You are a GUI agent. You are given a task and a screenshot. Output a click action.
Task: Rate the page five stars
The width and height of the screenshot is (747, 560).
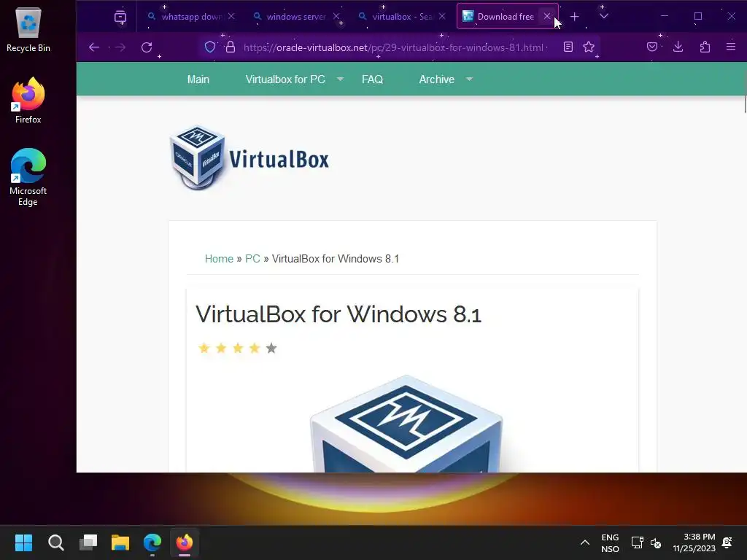(x=271, y=348)
